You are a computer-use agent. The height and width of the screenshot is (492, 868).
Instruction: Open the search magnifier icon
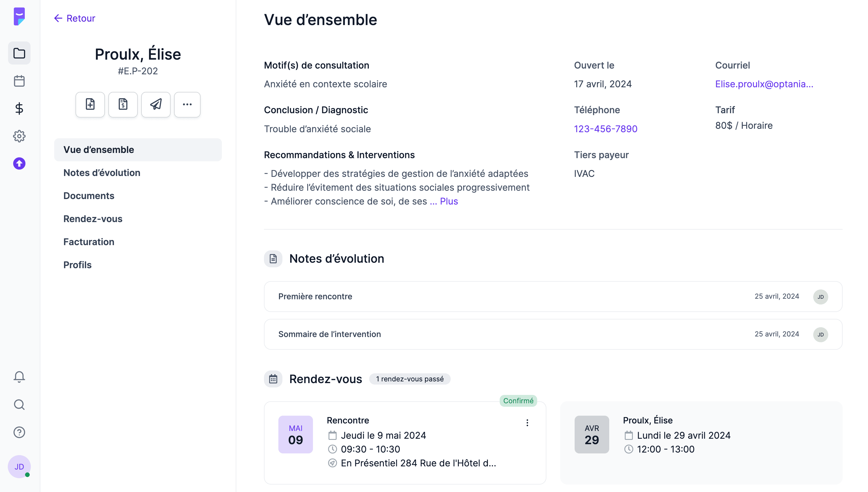19,404
